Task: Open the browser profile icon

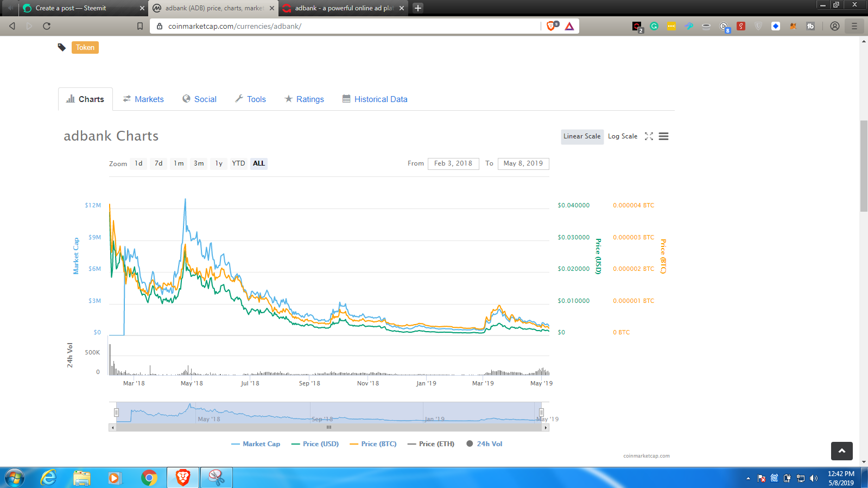Action: pos(835,26)
